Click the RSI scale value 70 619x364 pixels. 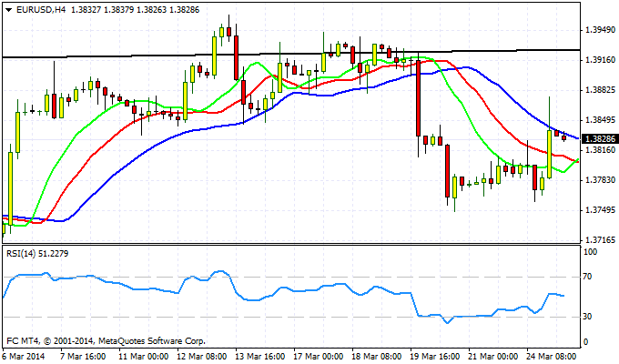point(588,277)
